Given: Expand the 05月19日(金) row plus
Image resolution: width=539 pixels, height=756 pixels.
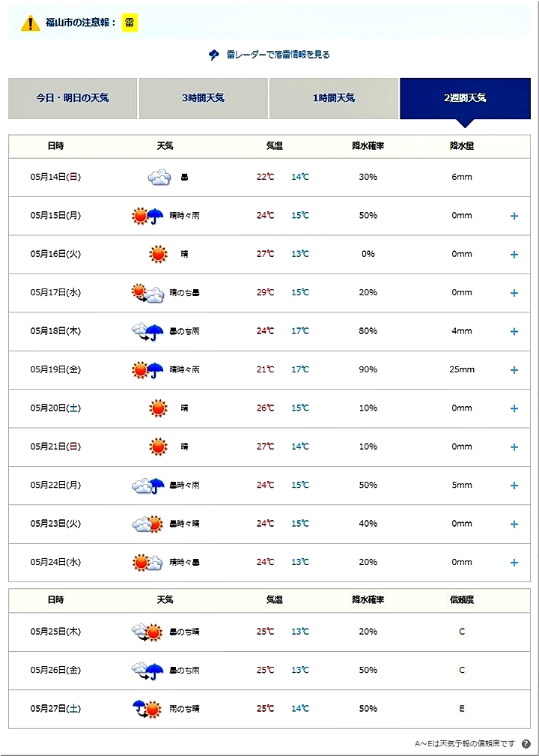Looking at the screenshot, I should pyautogui.click(x=514, y=370).
